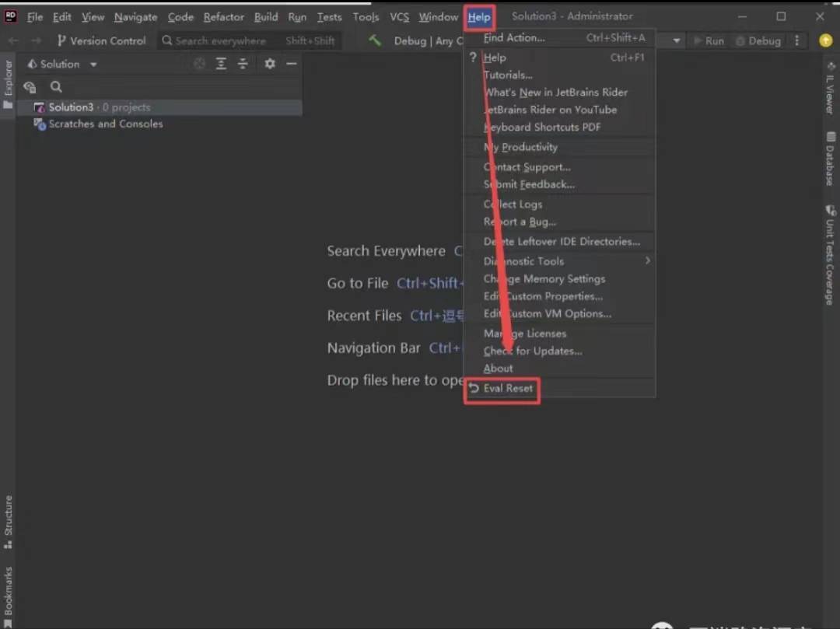Viewport: 840px width, 629px height.
Task: Expand all nodes in Solution Explorer
Action: point(221,64)
